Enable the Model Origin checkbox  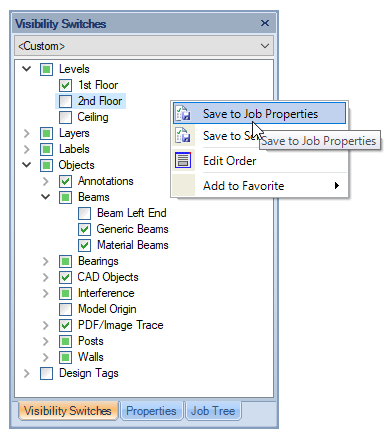click(65, 309)
